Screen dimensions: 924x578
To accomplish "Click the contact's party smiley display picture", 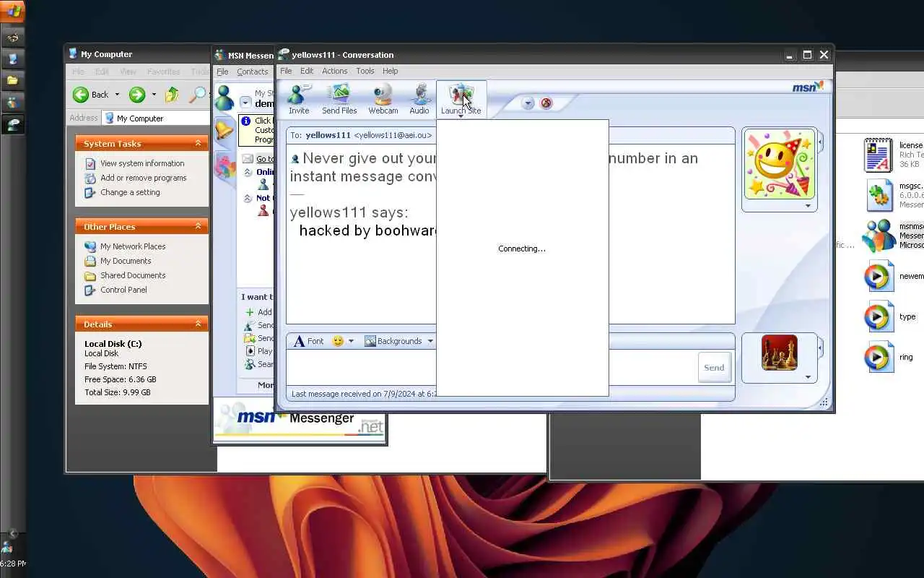I will point(779,164).
